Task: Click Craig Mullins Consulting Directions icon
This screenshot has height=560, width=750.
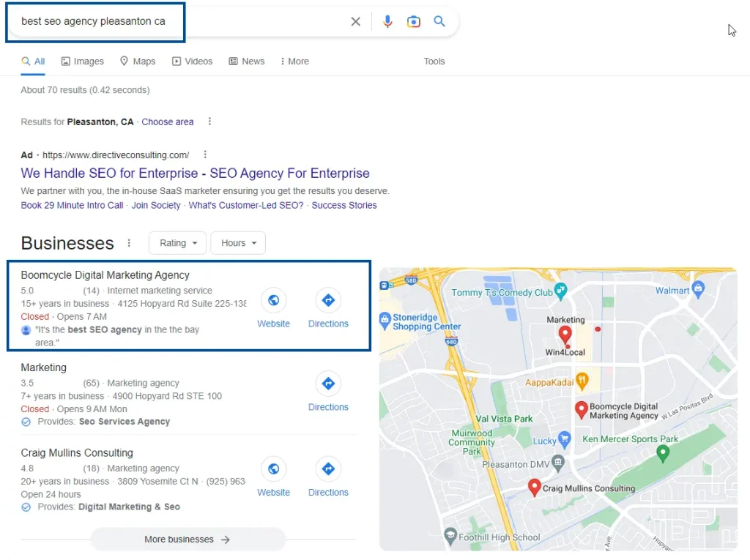Action: (x=328, y=469)
